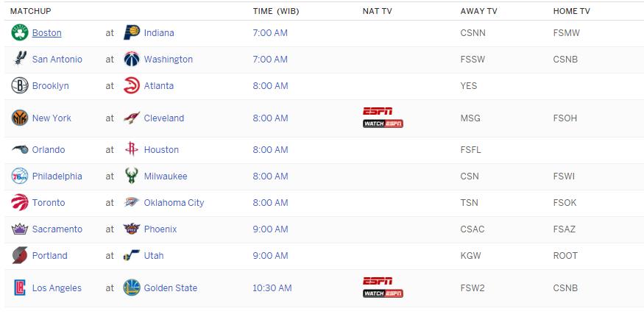Click the San Antonio Spurs logo
This screenshot has width=644, height=325.
pyautogui.click(x=20, y=60)
